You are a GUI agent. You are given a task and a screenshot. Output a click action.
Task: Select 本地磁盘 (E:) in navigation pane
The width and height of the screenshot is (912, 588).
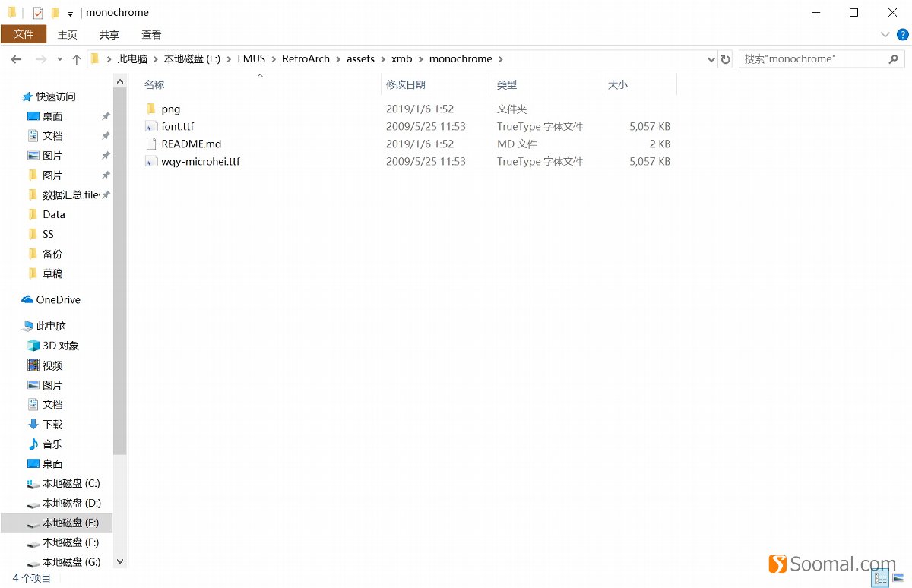pyautogui.click(x=57, y=523)
